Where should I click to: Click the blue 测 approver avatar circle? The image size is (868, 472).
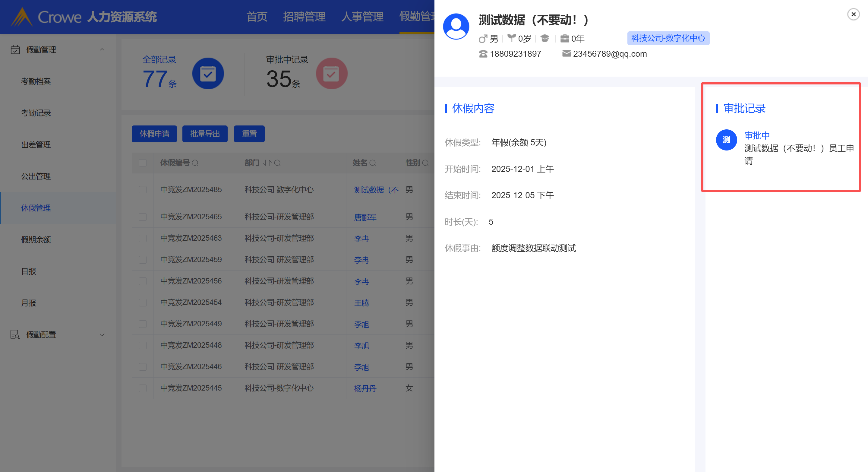pyautogui.click(x=726, y=140)
